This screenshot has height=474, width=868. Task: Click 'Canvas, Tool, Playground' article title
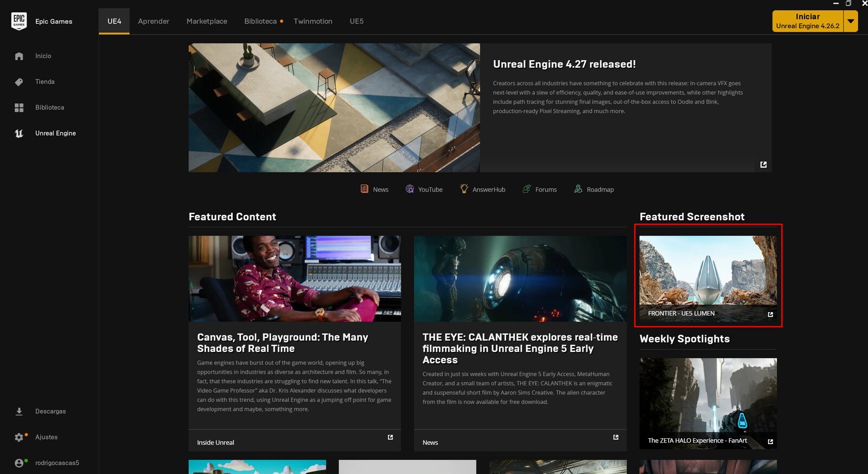(283, 343)
